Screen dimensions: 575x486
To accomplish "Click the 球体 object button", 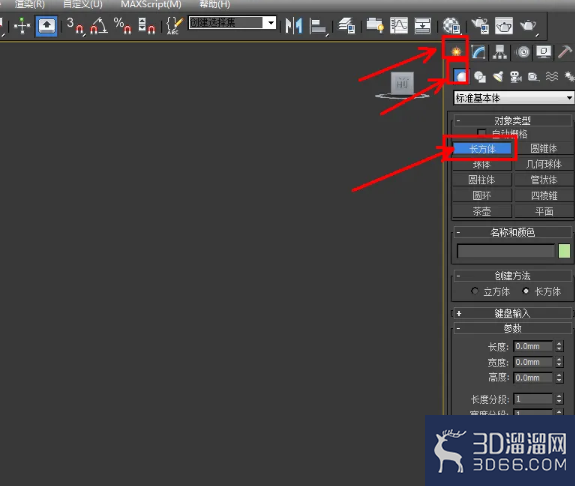I will (x=482, y=164).
